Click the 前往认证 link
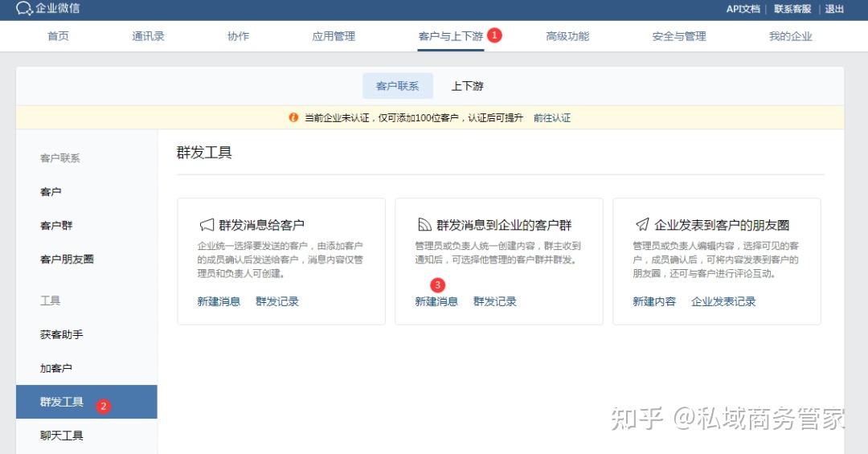The width and height of the screenshot is (868, 454). point(552,118)
